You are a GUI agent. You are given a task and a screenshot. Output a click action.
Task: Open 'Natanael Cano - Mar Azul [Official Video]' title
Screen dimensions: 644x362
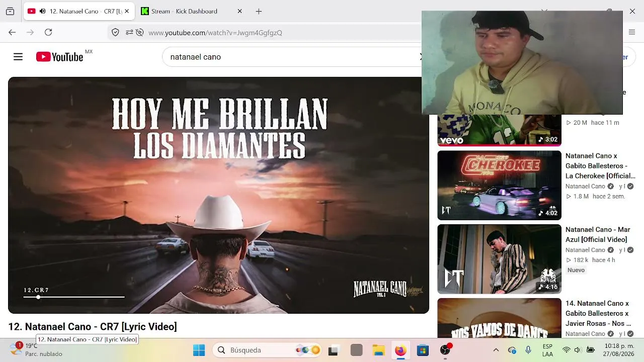[598, 235]
